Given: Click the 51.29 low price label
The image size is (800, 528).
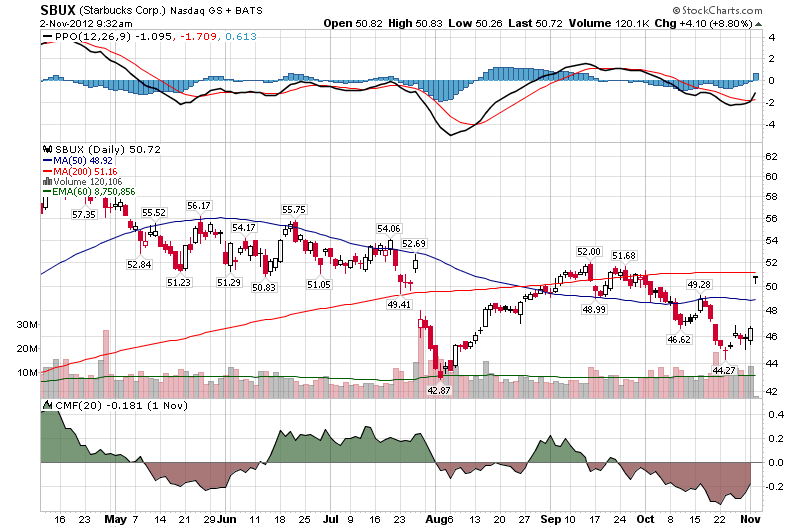Looking at the screenshot, I should click(229, 282).
